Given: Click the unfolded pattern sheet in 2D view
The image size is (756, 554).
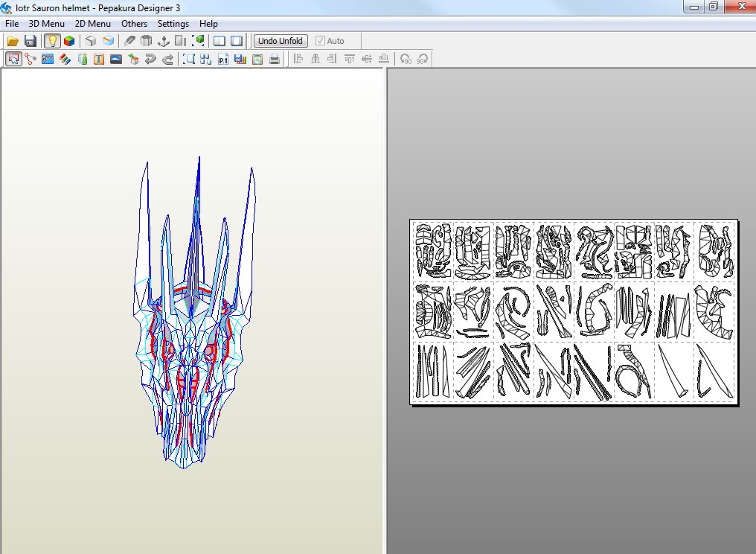Looking at the screenshot, I should click(574, 312).
